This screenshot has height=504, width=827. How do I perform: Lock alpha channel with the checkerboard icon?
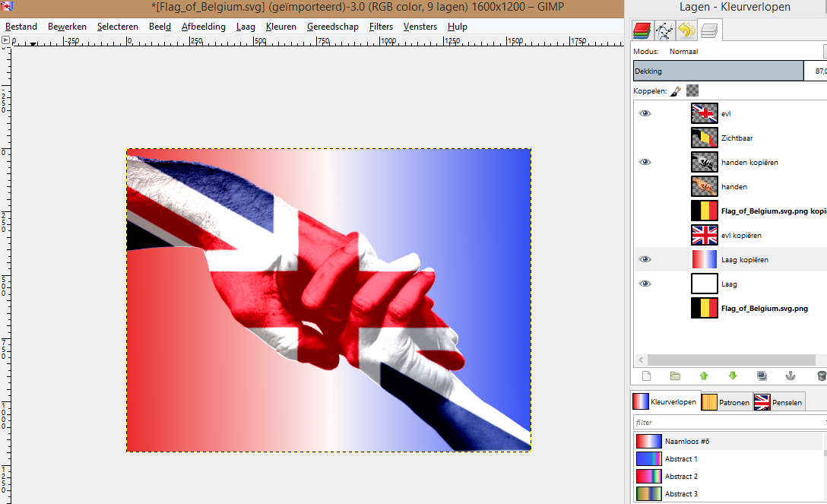coord(692,90)
